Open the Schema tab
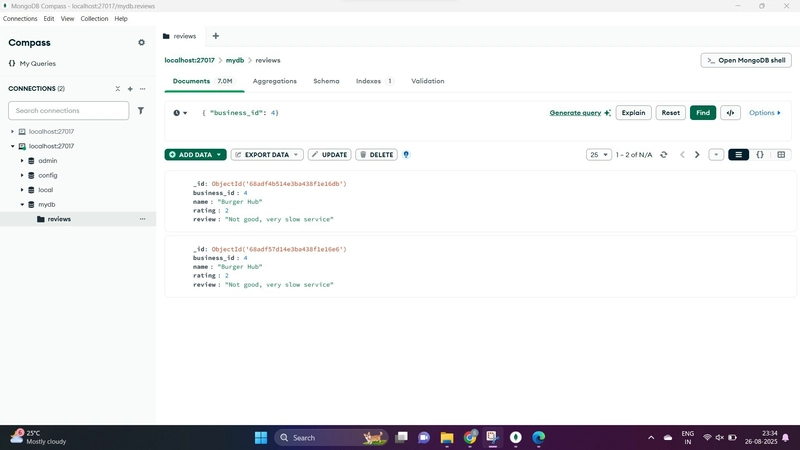 pos(326,81)
